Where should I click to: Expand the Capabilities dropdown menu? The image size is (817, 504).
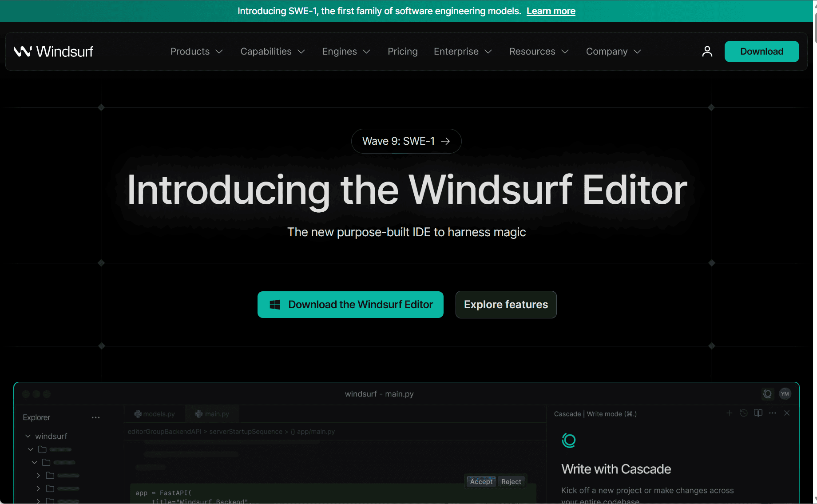[x=273, y=52]
